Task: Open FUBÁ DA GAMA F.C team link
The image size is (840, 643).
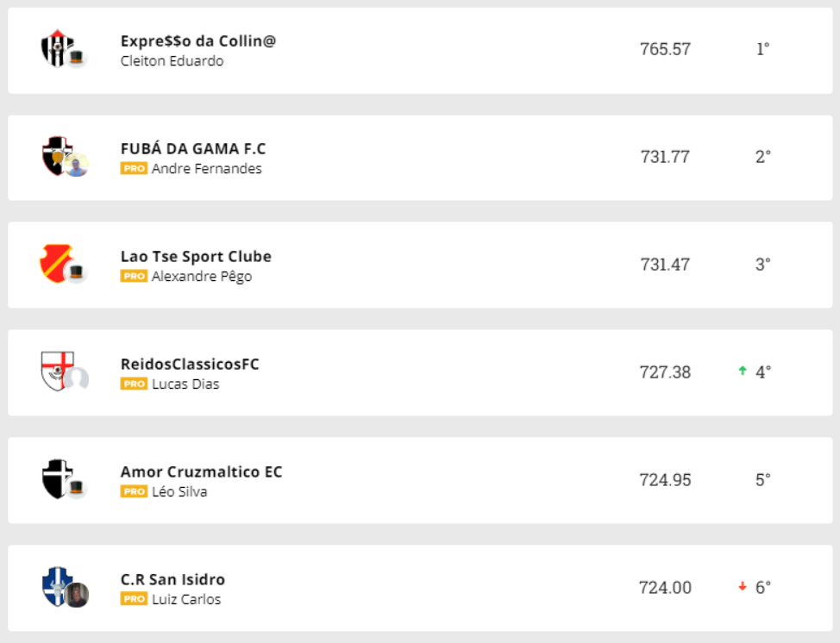Action: coord(193,148)
